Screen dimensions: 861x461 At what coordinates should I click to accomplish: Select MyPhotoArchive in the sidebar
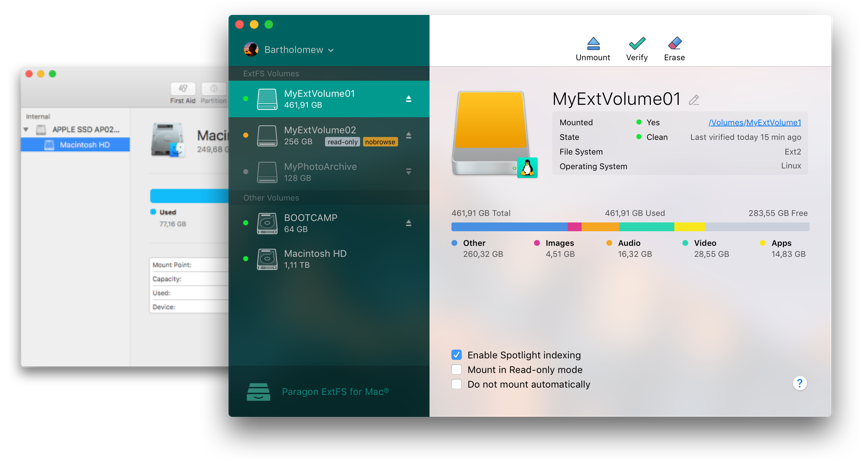329,172
